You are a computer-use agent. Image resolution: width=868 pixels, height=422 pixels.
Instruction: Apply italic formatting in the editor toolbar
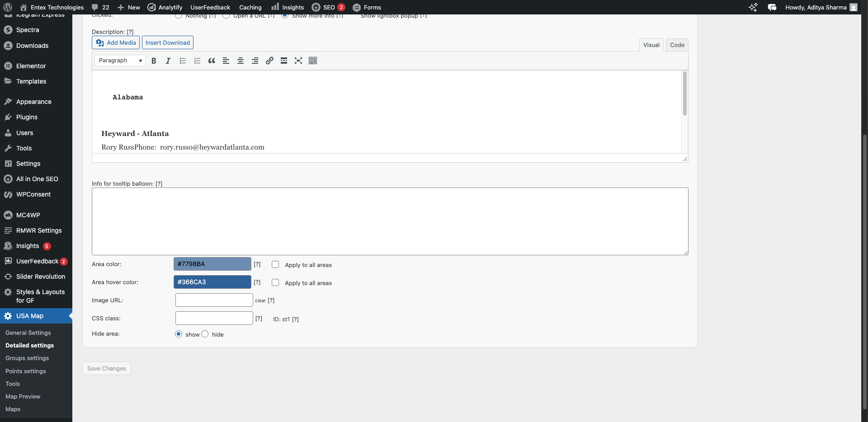[x=168, y=61]
